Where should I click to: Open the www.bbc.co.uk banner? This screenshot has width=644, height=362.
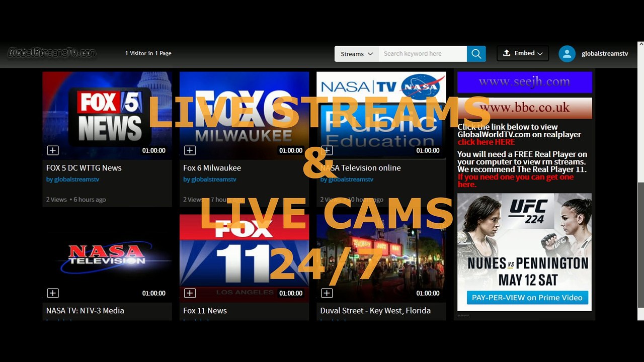(x=525, y=108)
